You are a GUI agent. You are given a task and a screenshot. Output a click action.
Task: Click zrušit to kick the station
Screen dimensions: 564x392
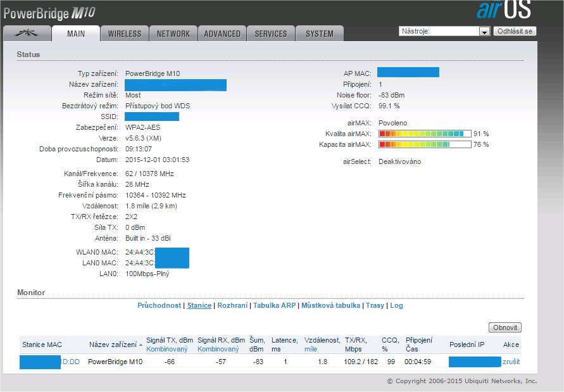tap(511, 362)
